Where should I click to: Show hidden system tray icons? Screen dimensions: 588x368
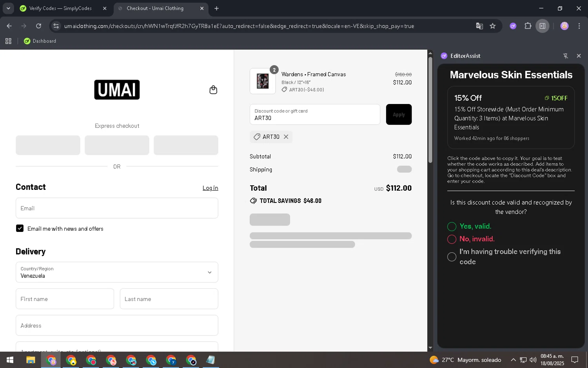point(513,360)
